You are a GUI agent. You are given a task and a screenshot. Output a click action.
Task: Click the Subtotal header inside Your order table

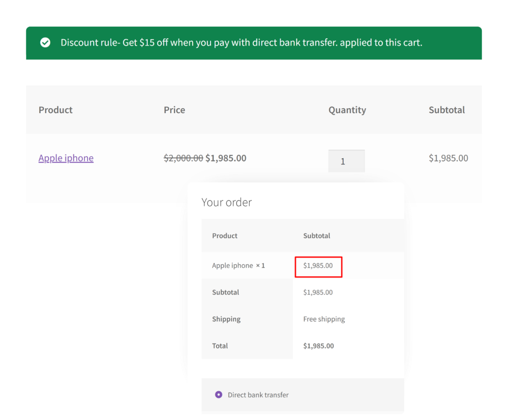point(317,236)
